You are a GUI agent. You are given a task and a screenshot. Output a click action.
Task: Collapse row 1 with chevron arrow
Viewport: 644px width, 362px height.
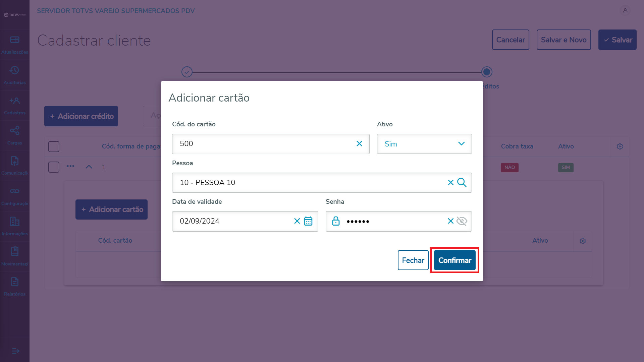[89, 167]
